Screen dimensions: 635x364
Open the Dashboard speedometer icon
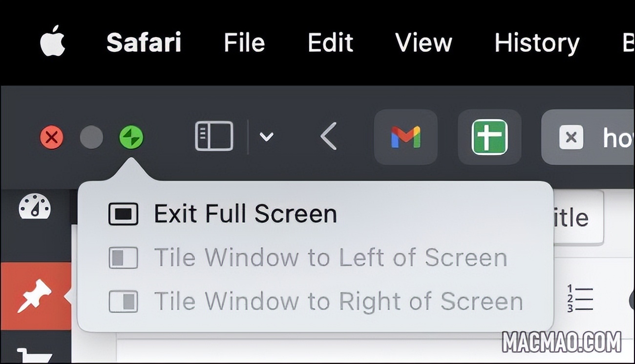point(34,207)
